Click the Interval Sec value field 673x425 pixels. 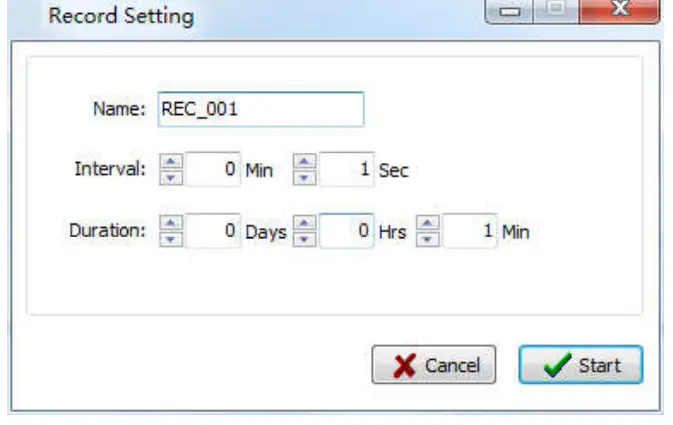click(x=344, y=170)
